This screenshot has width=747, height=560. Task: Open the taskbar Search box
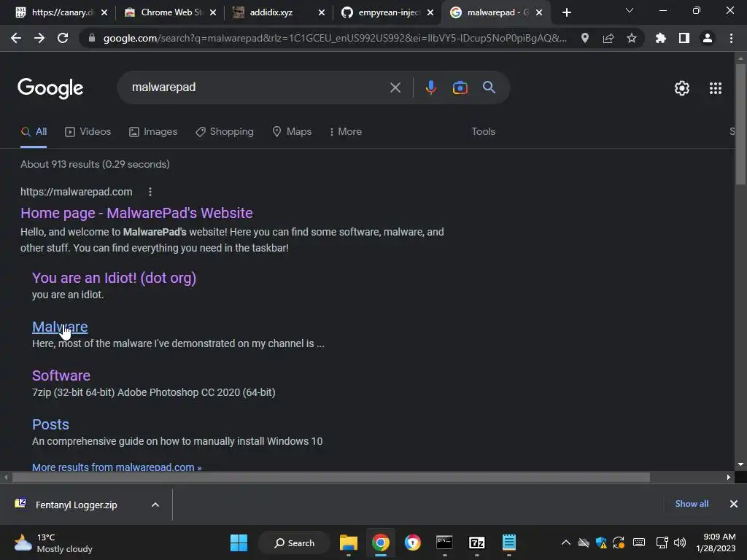pos(295,542)
